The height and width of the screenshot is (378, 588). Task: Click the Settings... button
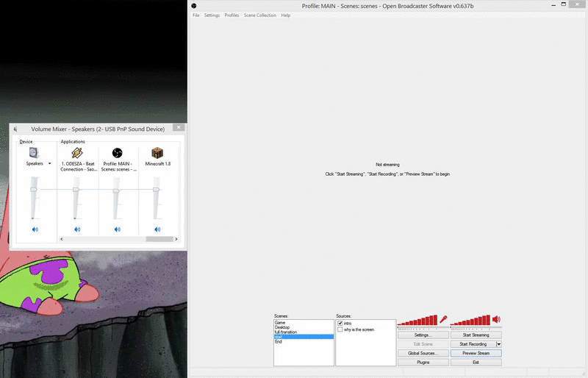423,335
